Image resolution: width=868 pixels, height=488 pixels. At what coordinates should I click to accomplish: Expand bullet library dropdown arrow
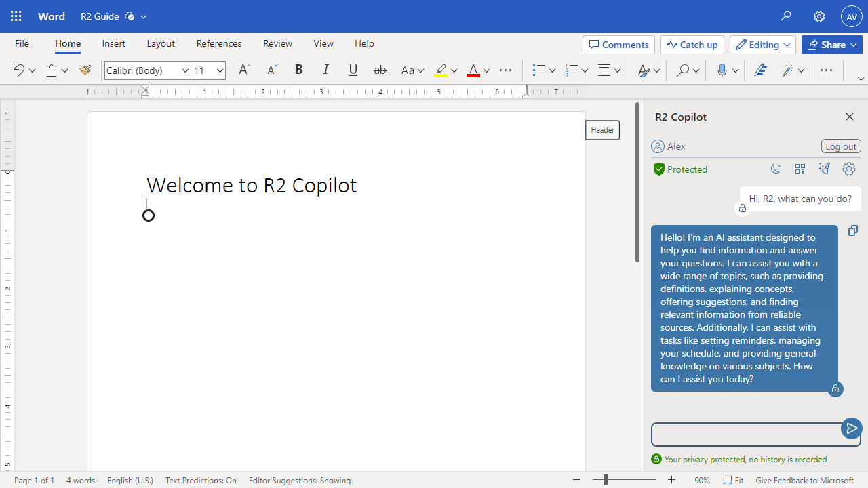pos(553,70)
